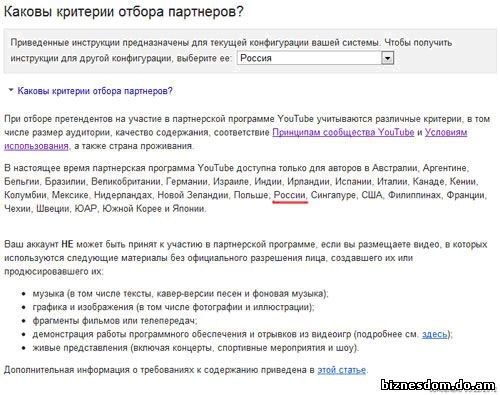This screenshot has height=395, width=500.
Task: Click the text 'В настоящее время партнерская программа'
Action: [x=99, y=168]
